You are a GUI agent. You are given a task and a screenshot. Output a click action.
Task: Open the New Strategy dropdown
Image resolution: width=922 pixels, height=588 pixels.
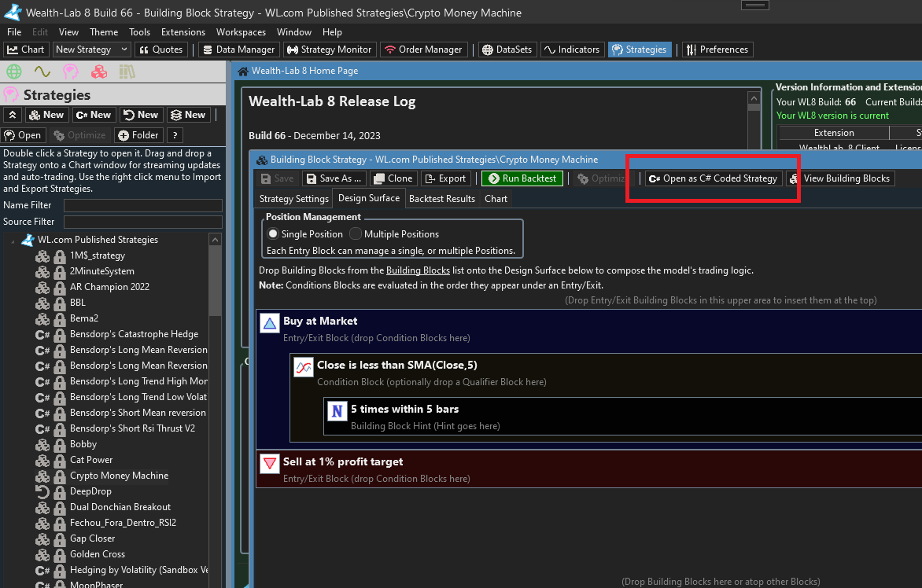tap(91, 50)
